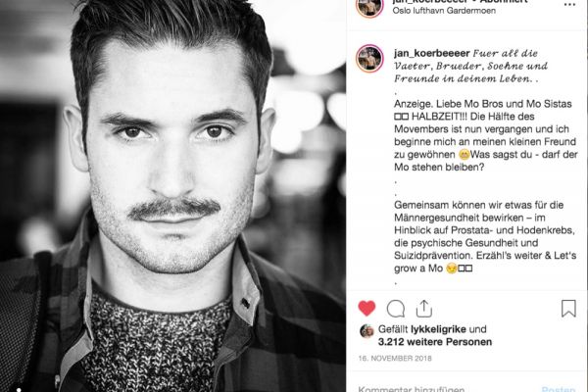588x392 pixels.
Task: Share the post using the upload arrow icon
Action: (424, 309)
